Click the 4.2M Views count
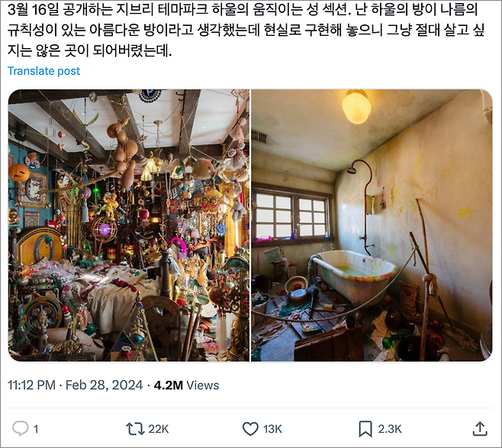 click(x=186, y=385)
